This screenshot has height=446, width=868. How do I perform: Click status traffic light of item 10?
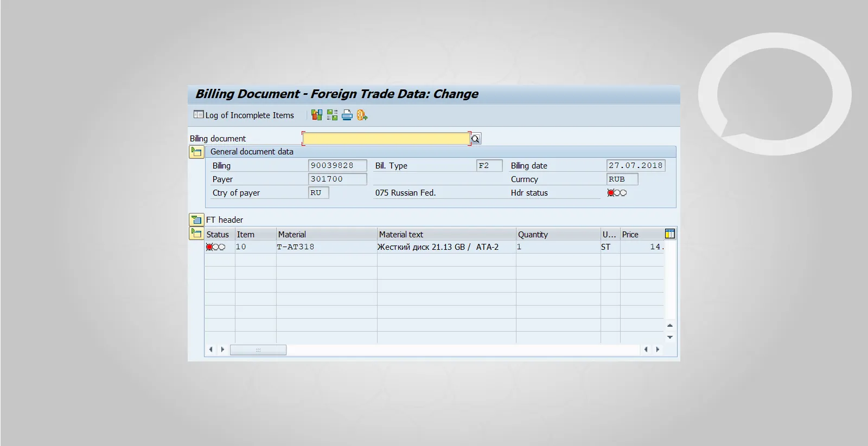[x=215, y=247]
